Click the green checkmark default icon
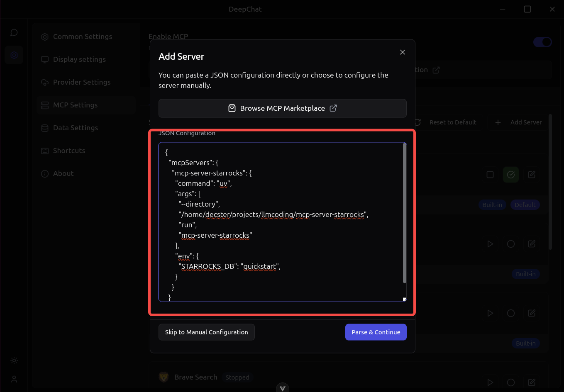 pos(511,175)
